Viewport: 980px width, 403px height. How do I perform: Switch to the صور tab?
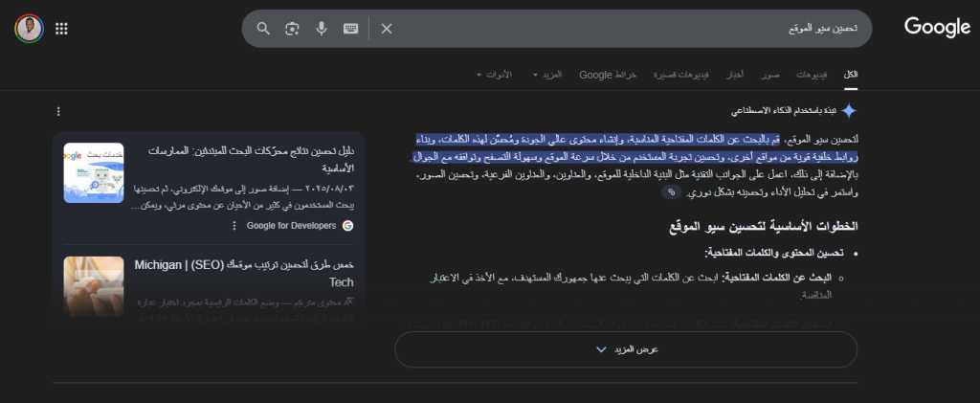(x=770, y=75)
